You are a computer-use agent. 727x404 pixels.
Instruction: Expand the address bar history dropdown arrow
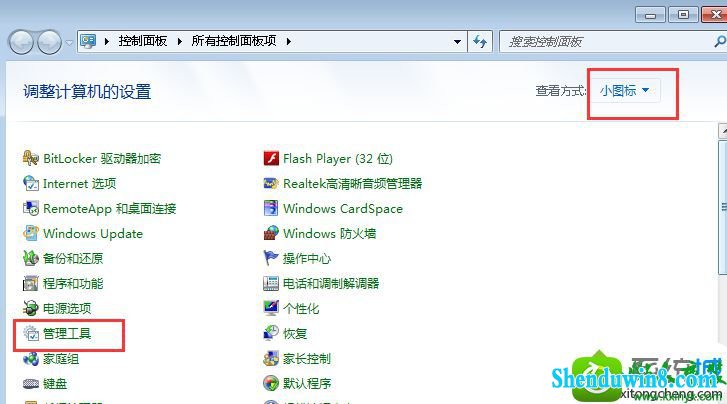pyautogui.click(x=457, y=42)
